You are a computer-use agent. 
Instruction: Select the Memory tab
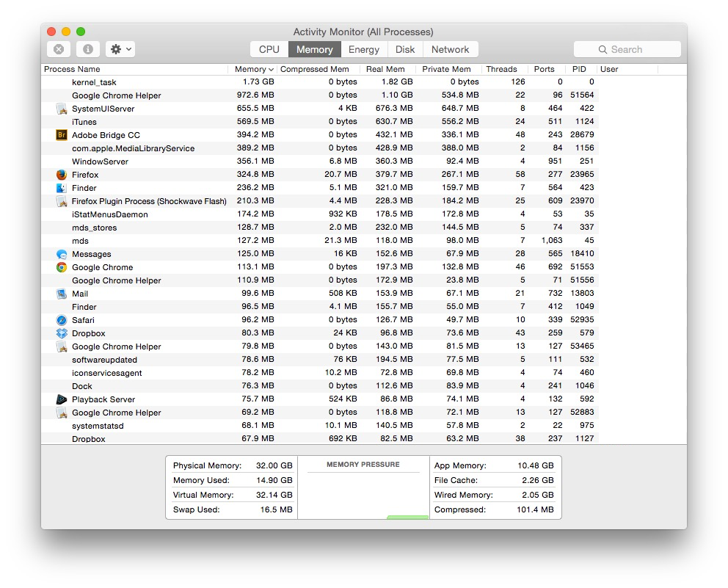315,49
